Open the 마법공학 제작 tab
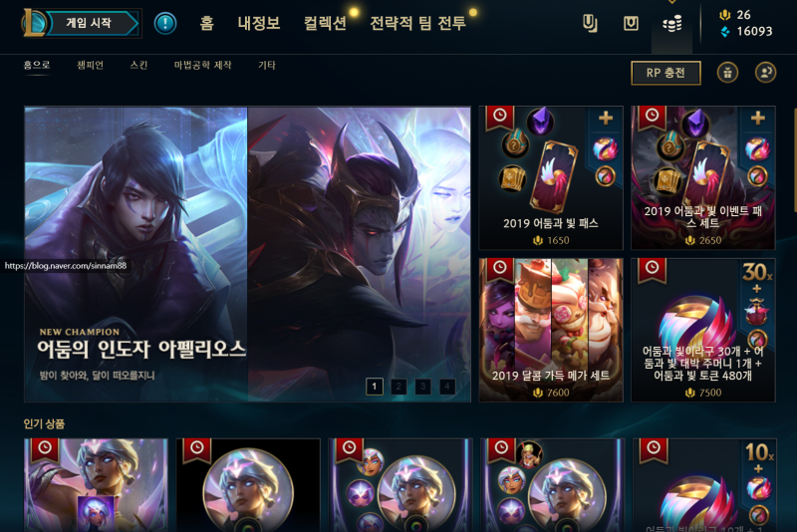This screenshot has height=532, width=797. [x=203, y=65]
